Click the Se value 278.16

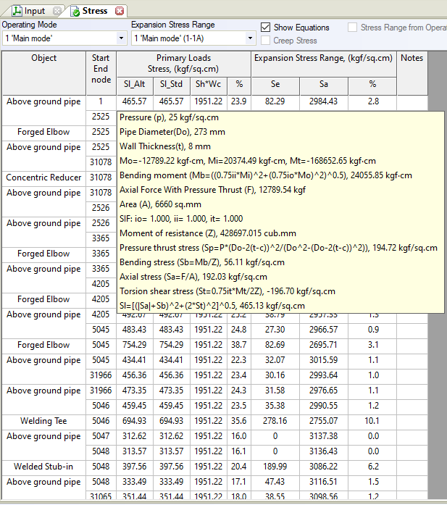point(275,421)
